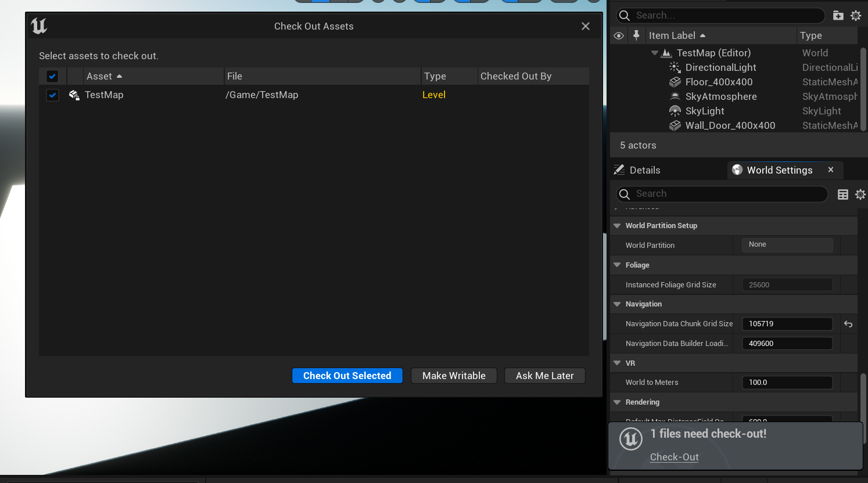This screenshot has height=483, width=868.
Task: Toggle the visibility eye column in Outliner
Action: pyautogui.click(x=619, y=35)
